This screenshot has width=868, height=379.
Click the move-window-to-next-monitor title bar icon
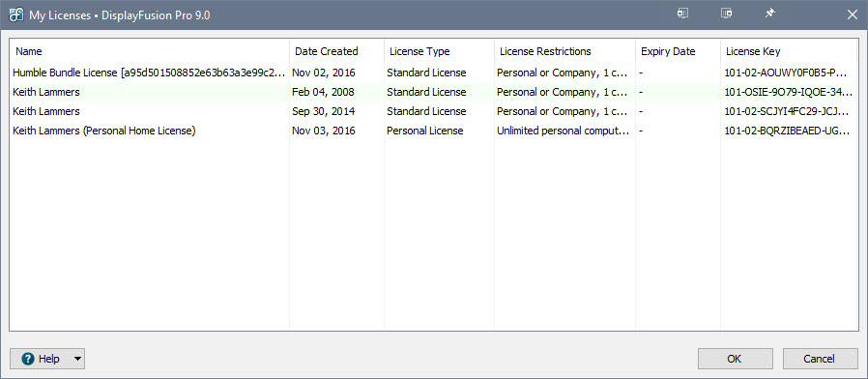click(683, 14)
